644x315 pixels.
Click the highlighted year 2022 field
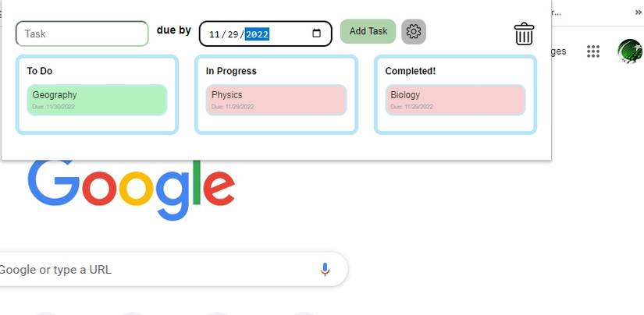tap(257, 34)
